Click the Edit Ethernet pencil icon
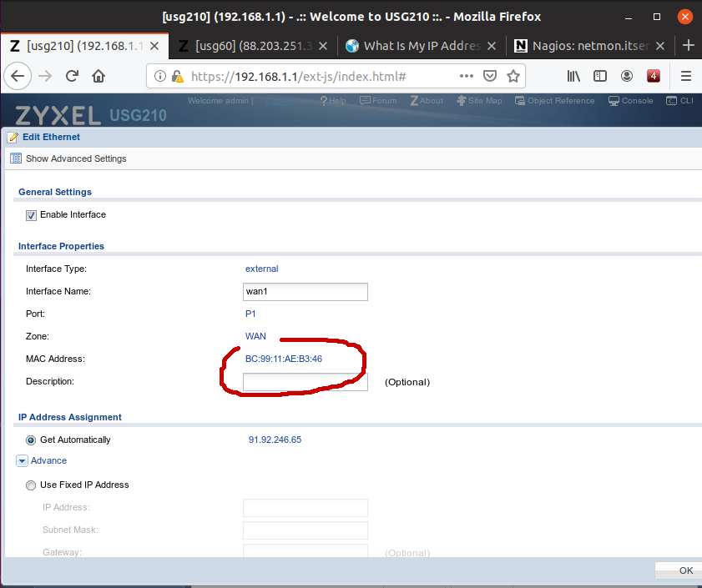Screen dimensions: 702x588 click(x=13, y=137)
